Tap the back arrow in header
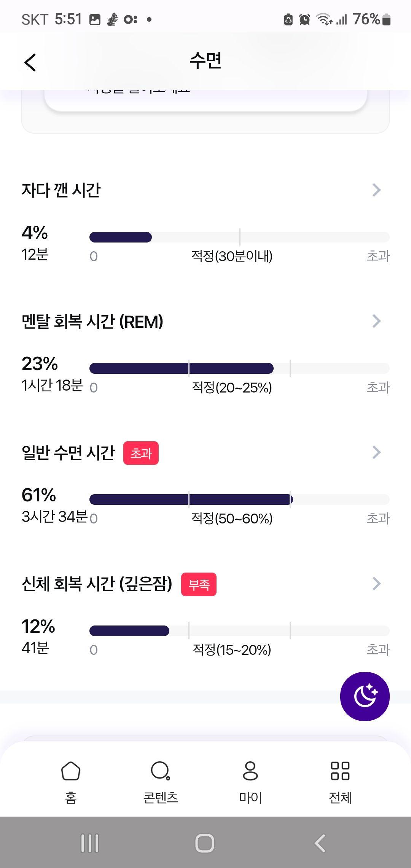The height and width of the screenshot is (868, 411). (30, 62)
